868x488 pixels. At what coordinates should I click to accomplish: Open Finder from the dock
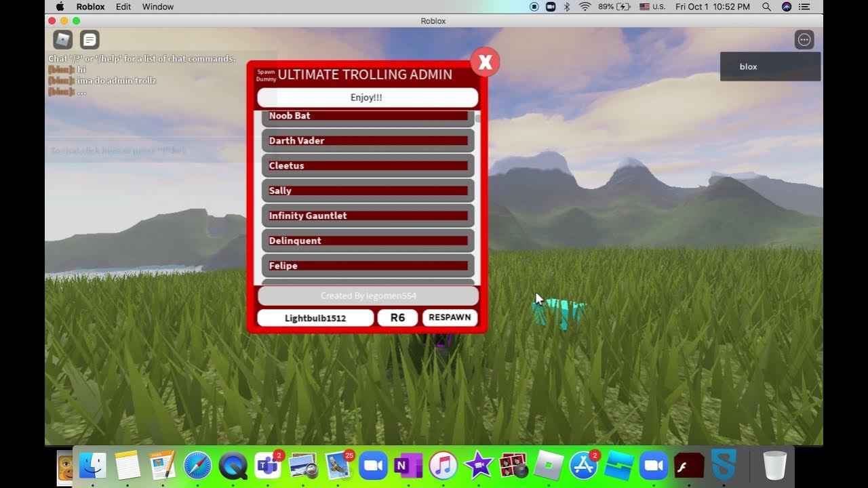point(93,466)
